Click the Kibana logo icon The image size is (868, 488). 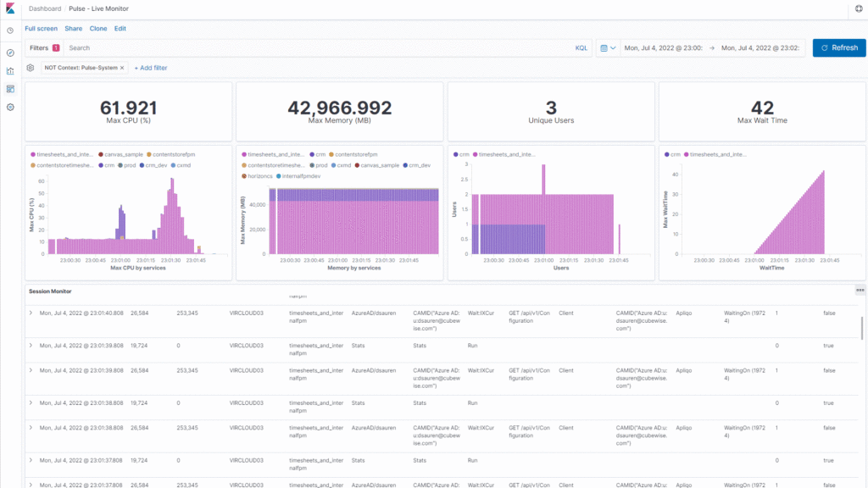point(10,8)
